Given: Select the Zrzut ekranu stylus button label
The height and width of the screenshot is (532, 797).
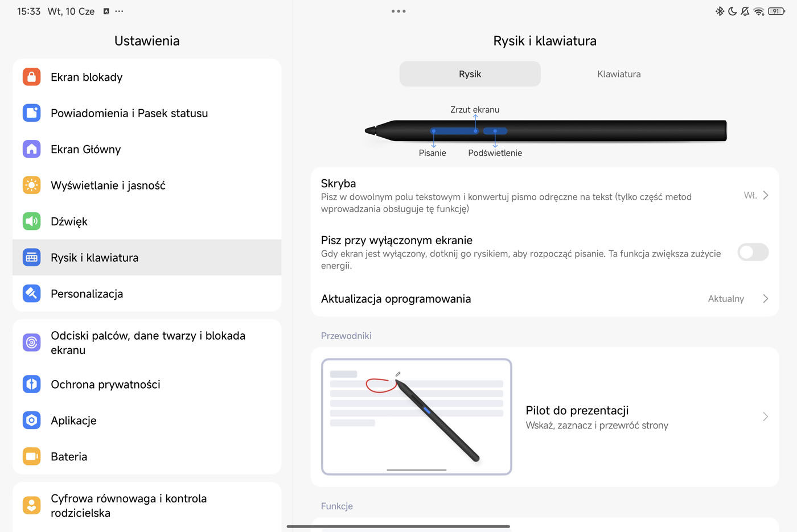Looking at the screenshot, I should click(475, 109).
